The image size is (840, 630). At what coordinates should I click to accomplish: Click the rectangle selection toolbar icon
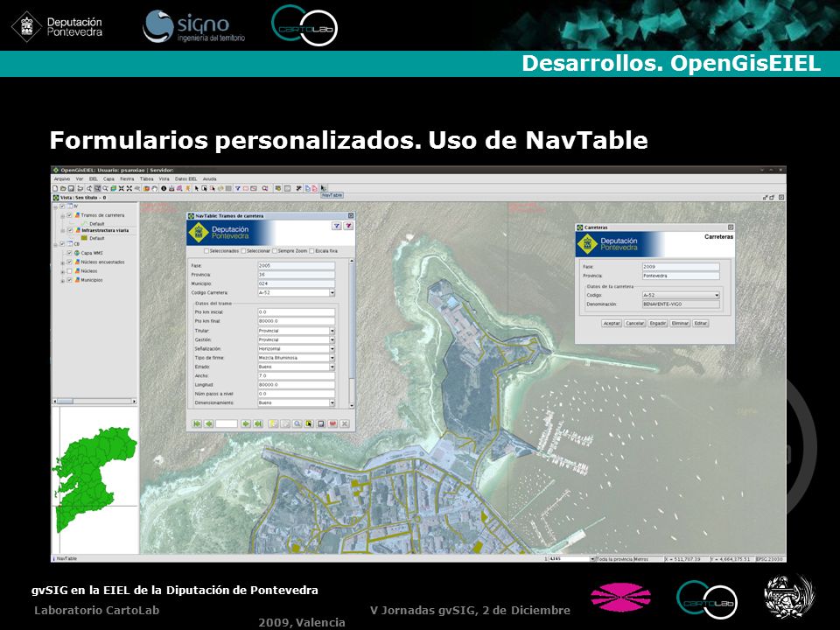click(x=204, y=189)
